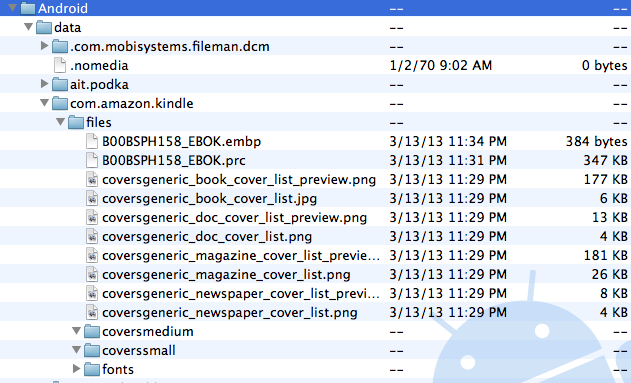Select coversgeneric_doc_cover_list_preview.png file name

[x=235, y=218]
